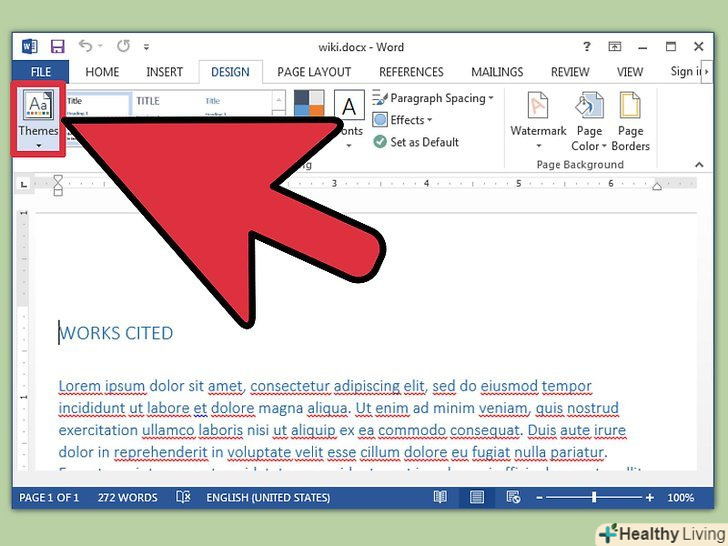Collapse the ribbon with the chevron
Image resolution: width=728 pixels, height=546 pixels.
699,165
